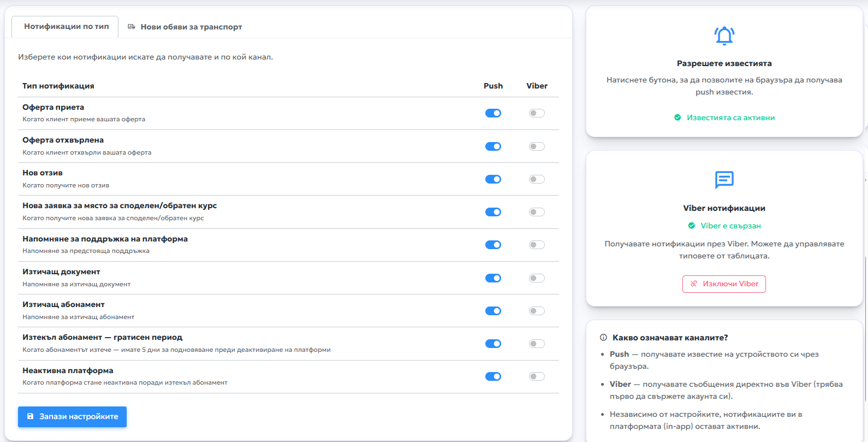This screenshot has width=868, height=442.
Task: Click the Тип нотификация column header
Action: [x=58, y=86]
